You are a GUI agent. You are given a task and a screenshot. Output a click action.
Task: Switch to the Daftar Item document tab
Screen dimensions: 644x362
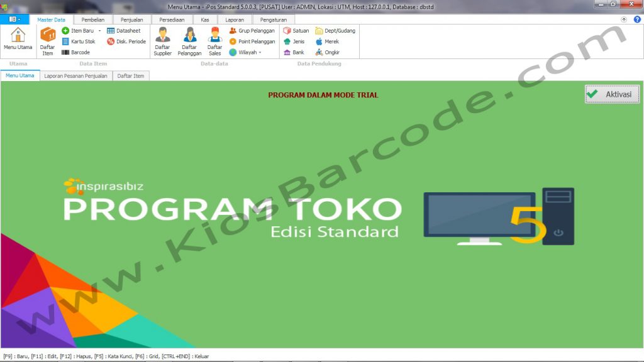(131, 75)
